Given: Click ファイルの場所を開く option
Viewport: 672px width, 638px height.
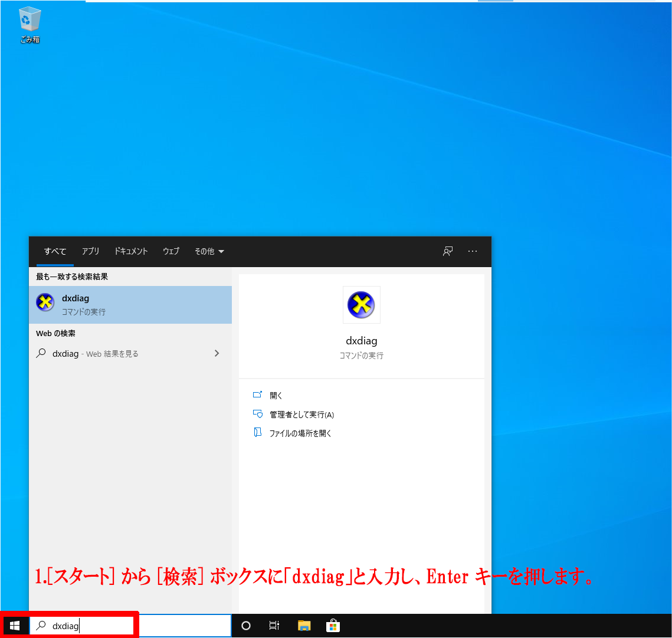Looking at the screenshot, I should (x=300, y=433).
